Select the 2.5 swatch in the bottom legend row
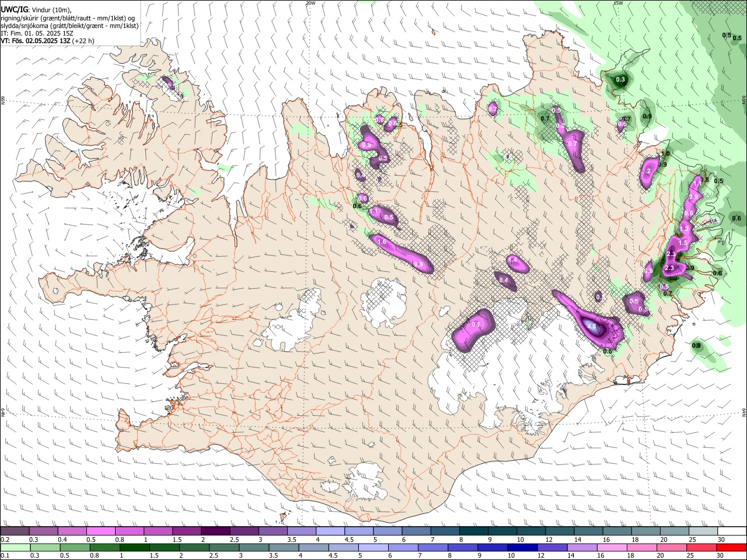The width and height of the screenshot is (747, 560). point(224,547)
